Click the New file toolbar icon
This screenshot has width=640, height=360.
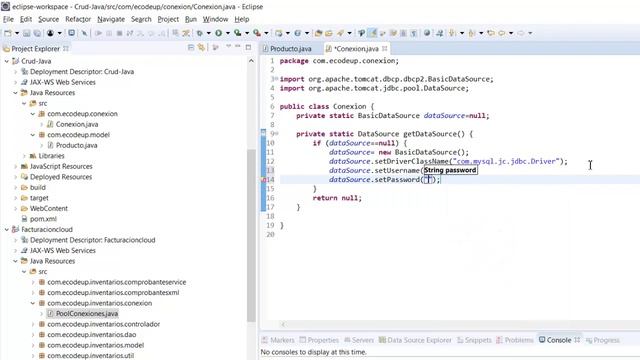click(x=8, y=33)
